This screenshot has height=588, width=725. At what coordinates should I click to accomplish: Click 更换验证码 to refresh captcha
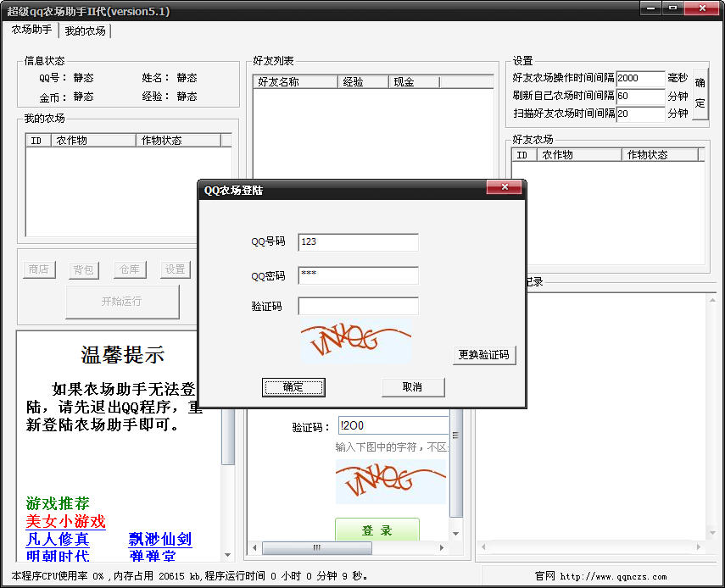[483, 355]
